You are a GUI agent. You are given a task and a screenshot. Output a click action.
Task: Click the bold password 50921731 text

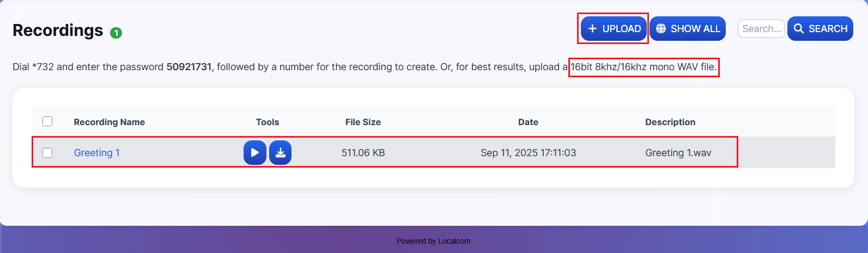click(x=189, y=67)
